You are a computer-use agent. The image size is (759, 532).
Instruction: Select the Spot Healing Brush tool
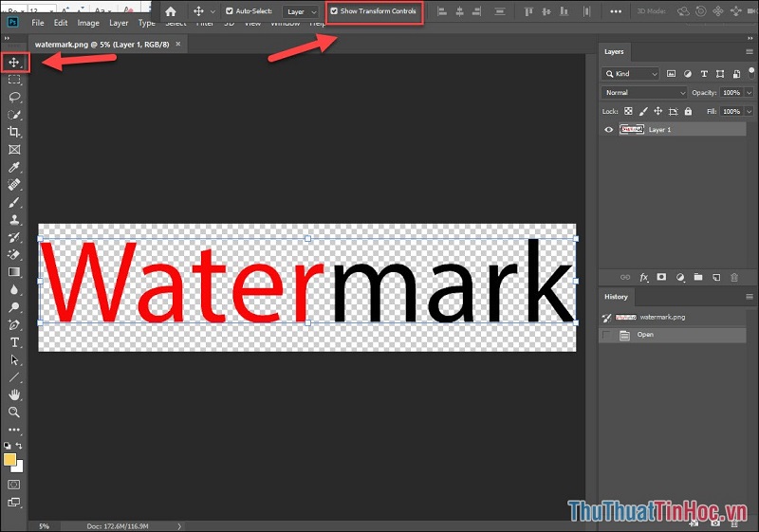coord(14,185)
